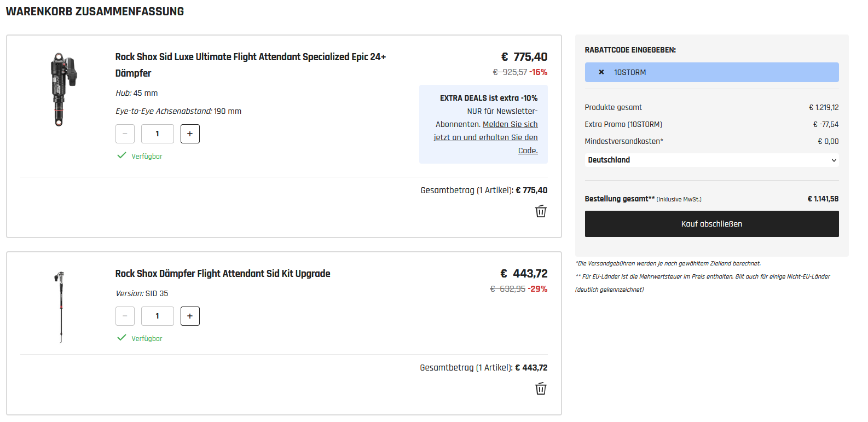Click the Sid Kit Upgrade product thumbnail

[x=60, y=307]
